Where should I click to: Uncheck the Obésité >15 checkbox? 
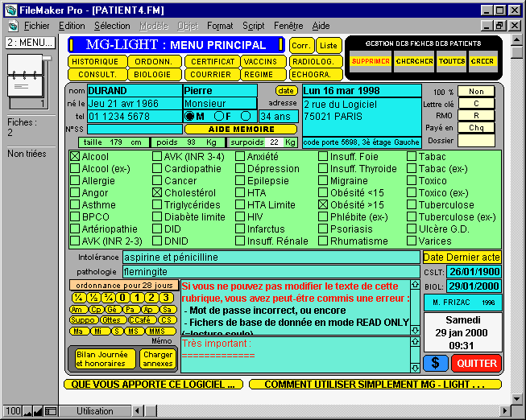323,205
